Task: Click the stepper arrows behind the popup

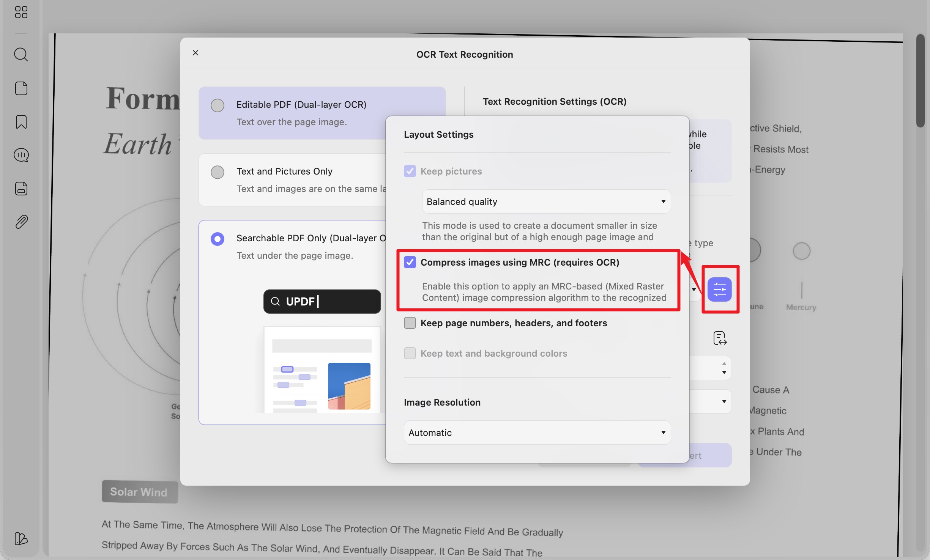Action: 724,368
